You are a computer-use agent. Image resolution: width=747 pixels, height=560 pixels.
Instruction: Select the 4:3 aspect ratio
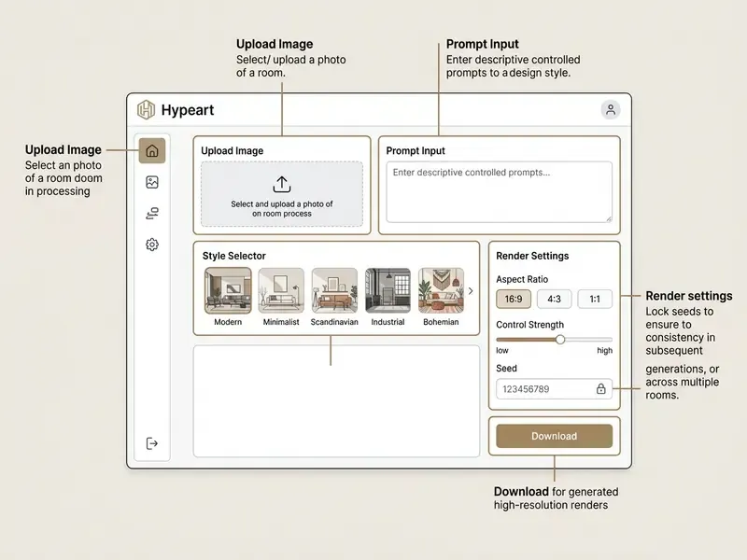pyautogui.click(x=554, y=299)
